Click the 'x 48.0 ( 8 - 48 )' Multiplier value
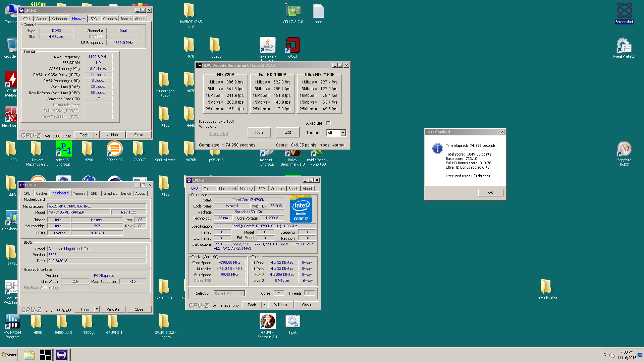 click(229, 269)
